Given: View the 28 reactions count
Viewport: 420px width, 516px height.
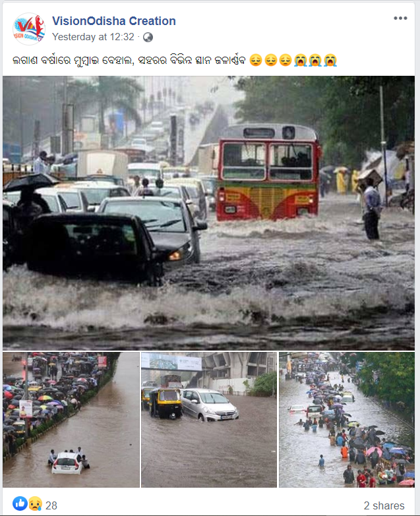Looking at the screenshot, I should tap(51, 505).
